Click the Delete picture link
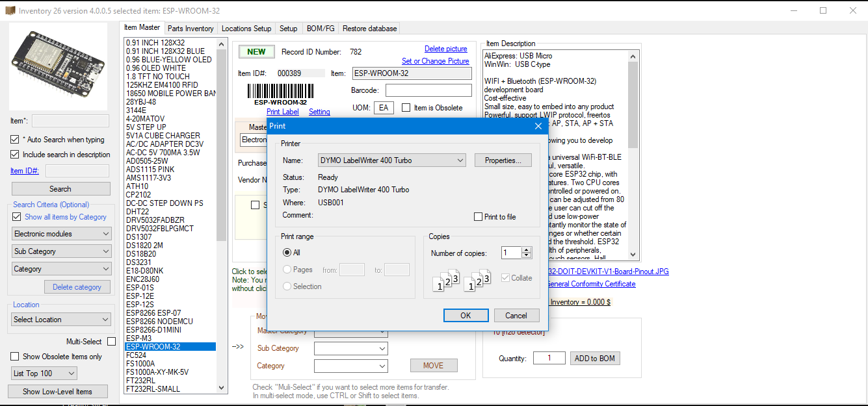This screenshot has width=868, height=406. point(446,49)
